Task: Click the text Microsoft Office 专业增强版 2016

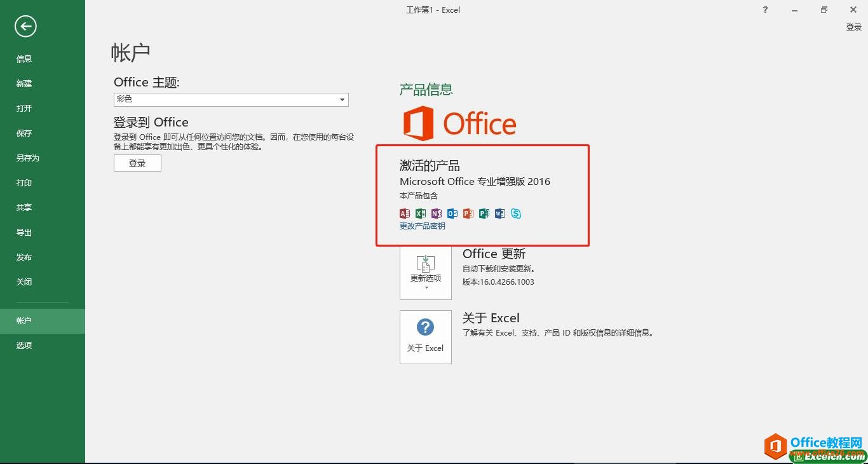Action: point(475,182)
